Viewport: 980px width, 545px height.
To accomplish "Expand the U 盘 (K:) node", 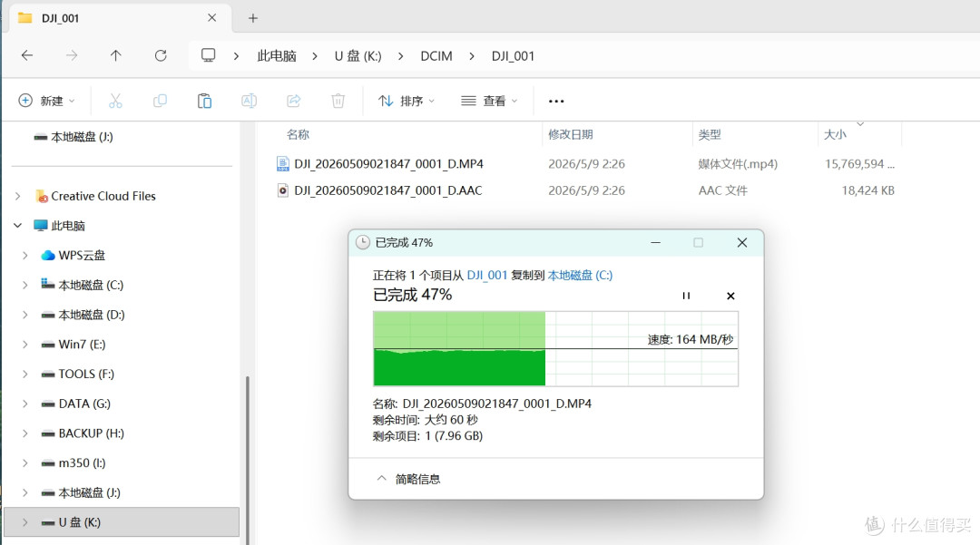I will click(25, 522).
